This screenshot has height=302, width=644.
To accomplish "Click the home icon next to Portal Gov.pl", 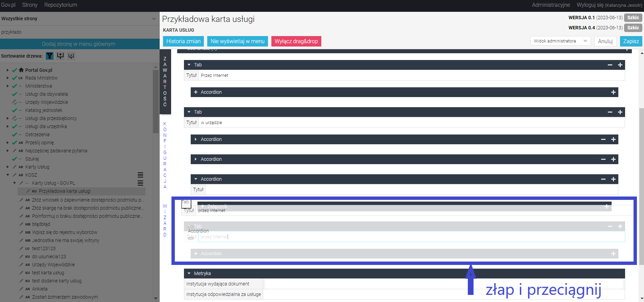I will tap(21, 70).
